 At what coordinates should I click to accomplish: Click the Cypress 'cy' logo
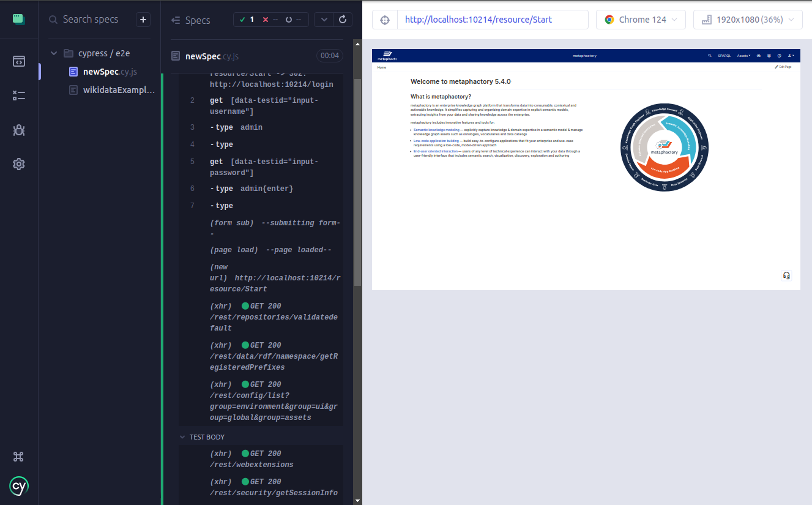pos(19,486)
